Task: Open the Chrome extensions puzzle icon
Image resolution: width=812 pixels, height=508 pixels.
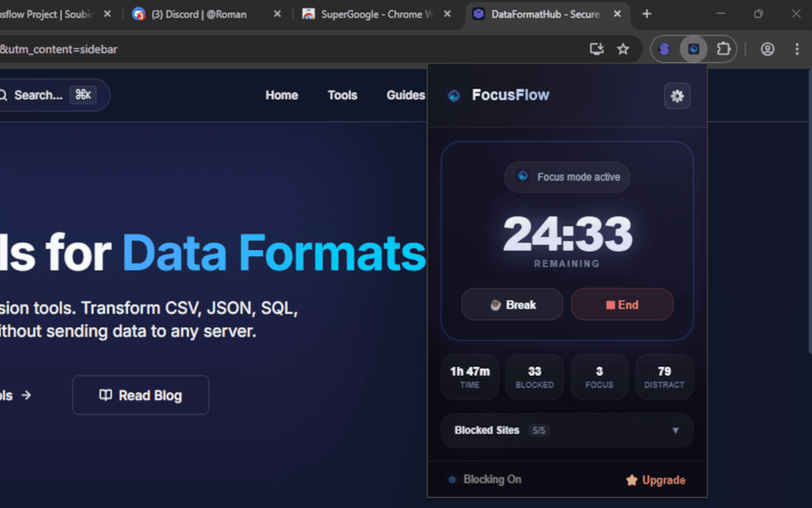Action: (x=723, y=49)
